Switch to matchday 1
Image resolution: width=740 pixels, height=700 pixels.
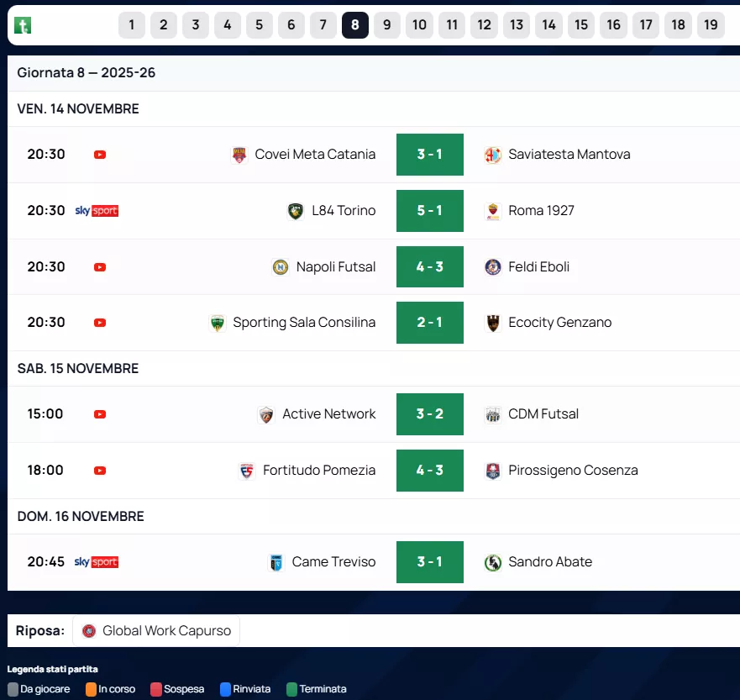(x=132, y=25)
